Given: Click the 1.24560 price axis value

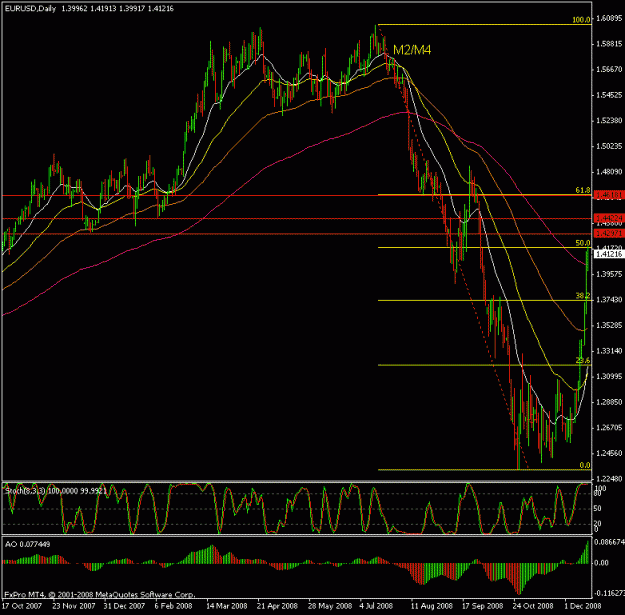Looking at the screenshot, I should point(609,453).
